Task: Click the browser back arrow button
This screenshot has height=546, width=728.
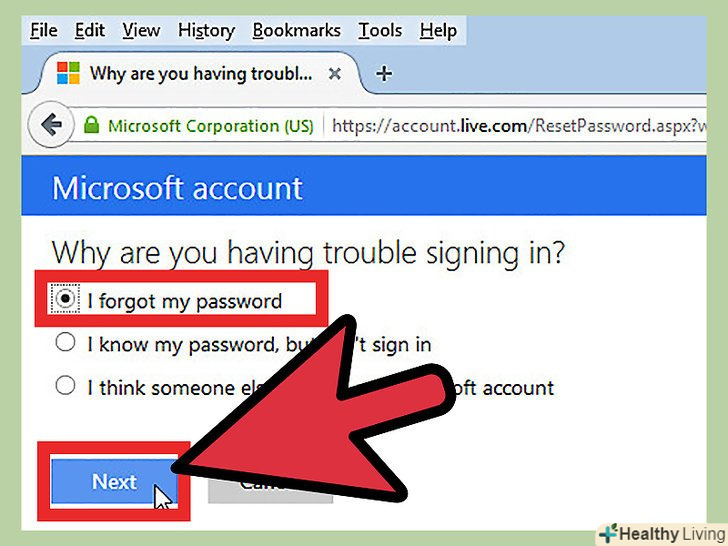Action: (x=51, y=124)
